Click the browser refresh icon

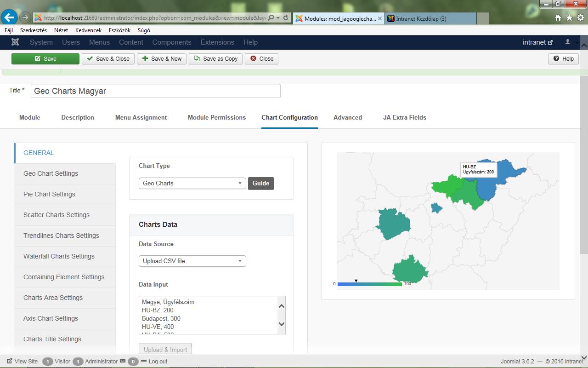[x=286, y=18]
